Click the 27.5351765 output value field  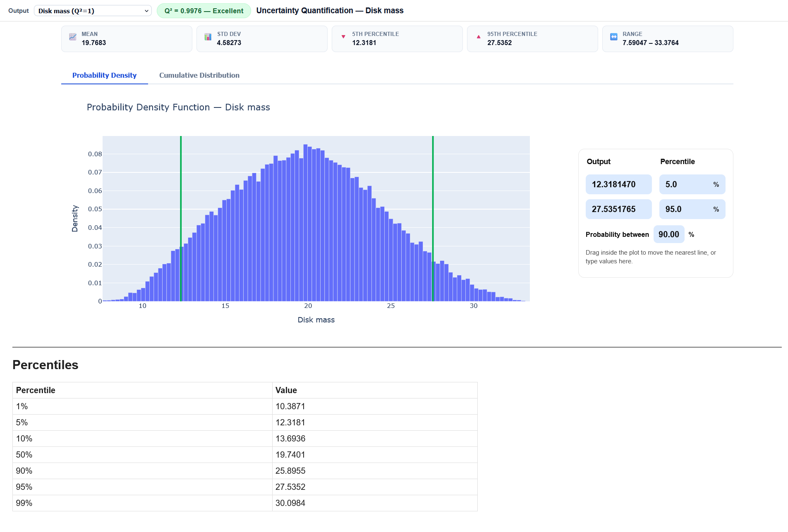click(x=618, y=209)
